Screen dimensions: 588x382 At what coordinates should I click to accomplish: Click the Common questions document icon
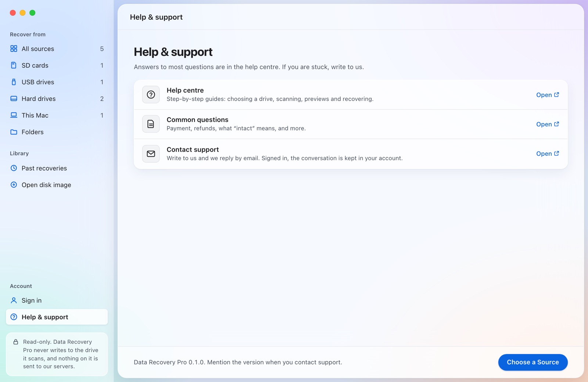click(151, 124)
